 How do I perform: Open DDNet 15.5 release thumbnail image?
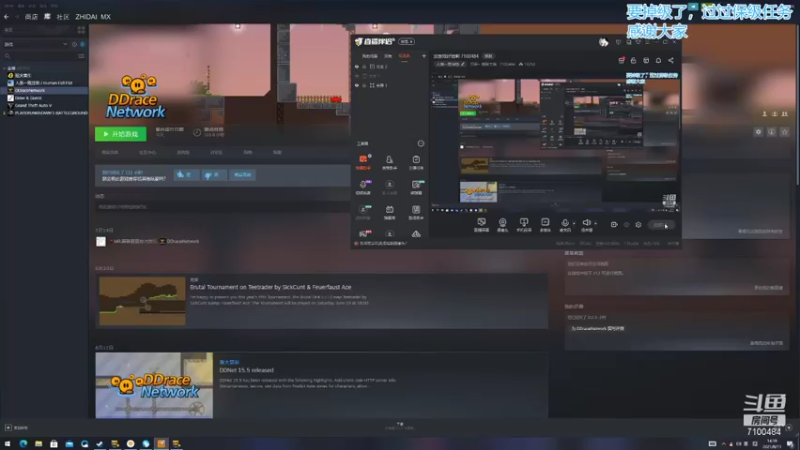[154, 385]
